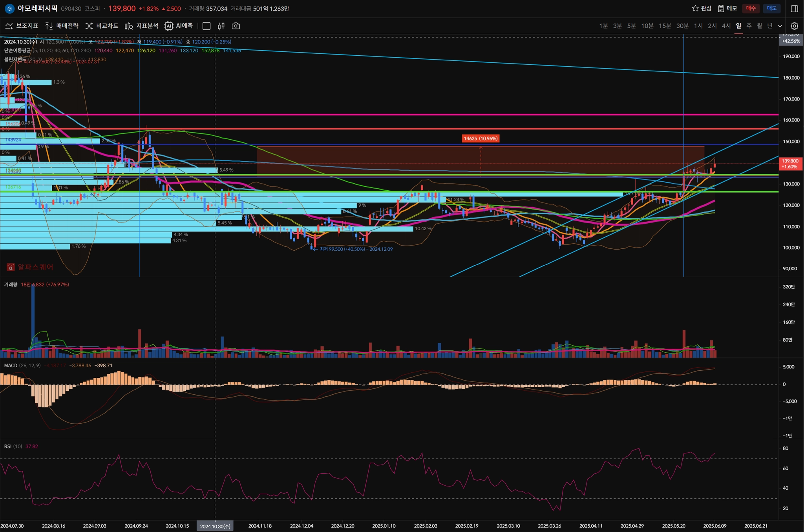Expand the timeframe dropdown chevron
The height and width of the screenshot is (532, 804).
[x=780, y=26]
